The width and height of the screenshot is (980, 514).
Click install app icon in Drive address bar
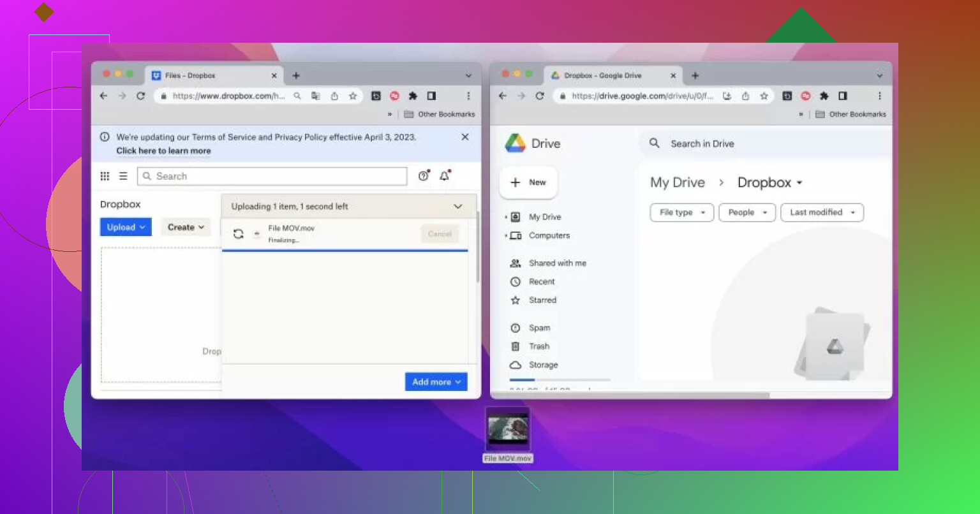pos(727,96)
